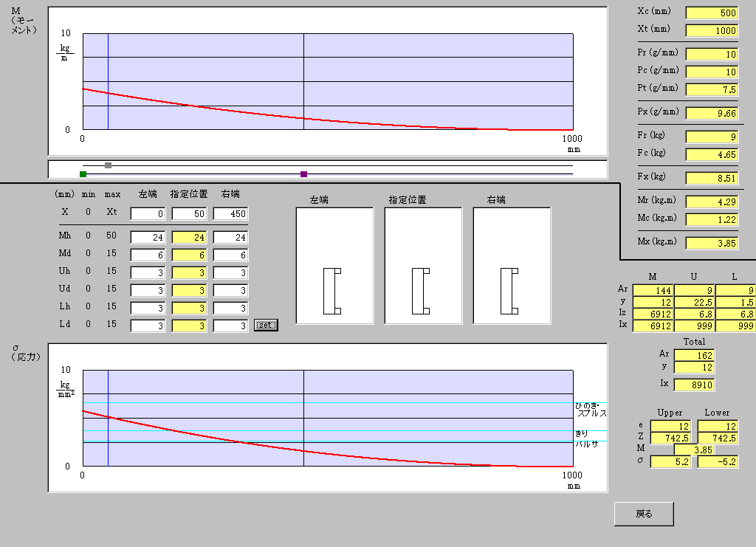This screenshot has width=756, height=547.
Task: Select the green left-end slider handle
Action: pyautogui.click(x=83, y=174)
